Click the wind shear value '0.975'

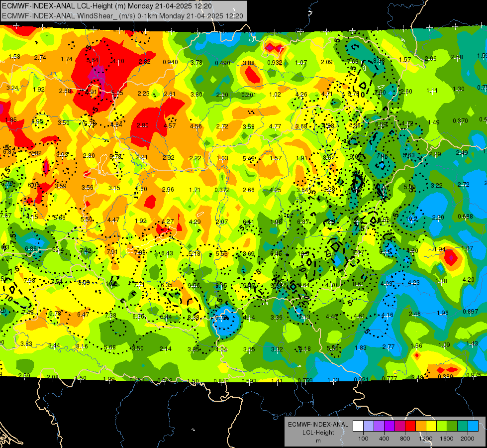pyautogui.click(x=474, y=375)
